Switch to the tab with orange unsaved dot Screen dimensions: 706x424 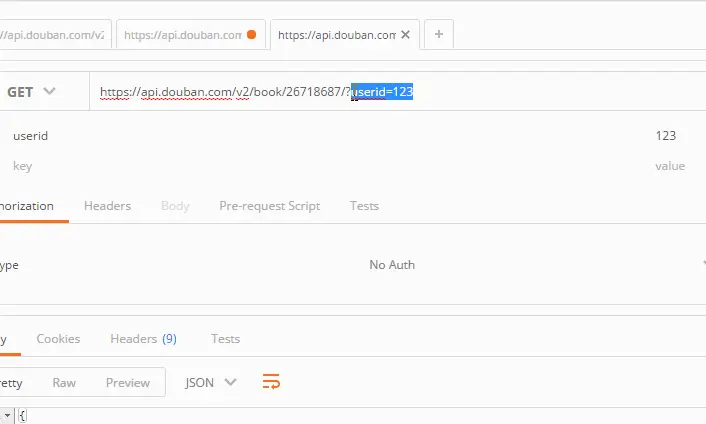[191, 35]
